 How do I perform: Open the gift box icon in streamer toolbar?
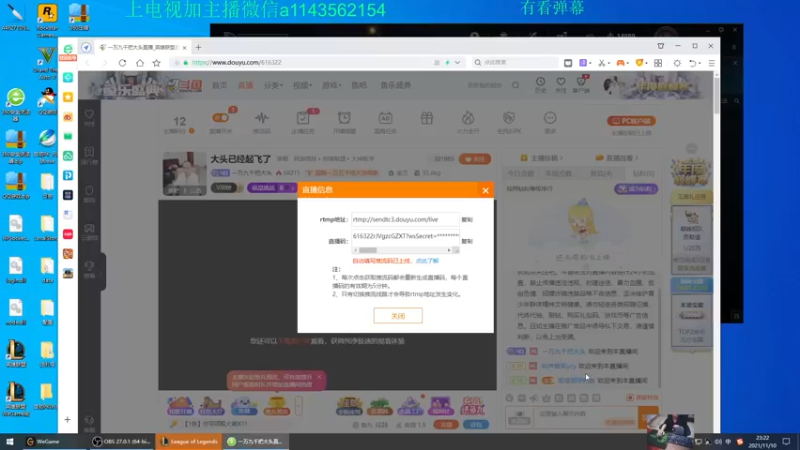tap(427, 118)
